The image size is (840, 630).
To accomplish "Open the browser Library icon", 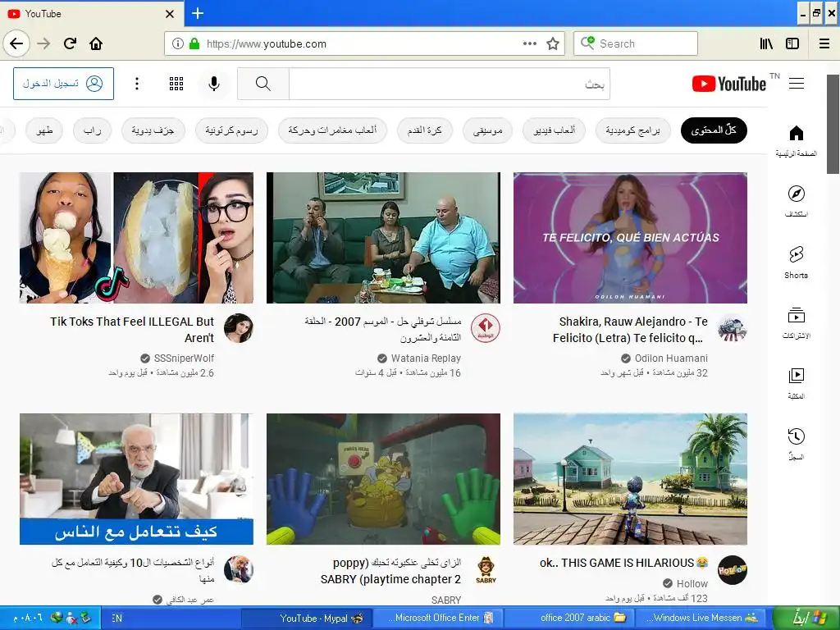I will (x=766, y=44).
